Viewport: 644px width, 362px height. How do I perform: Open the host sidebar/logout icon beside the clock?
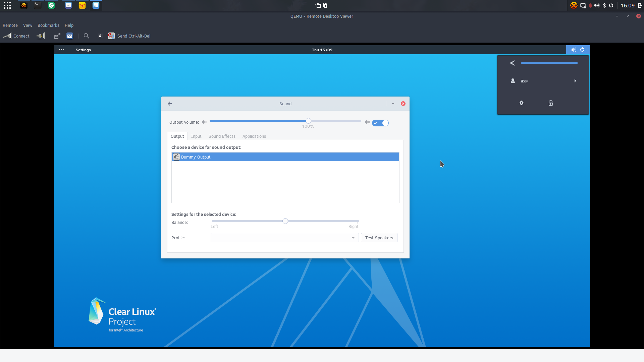640,5
